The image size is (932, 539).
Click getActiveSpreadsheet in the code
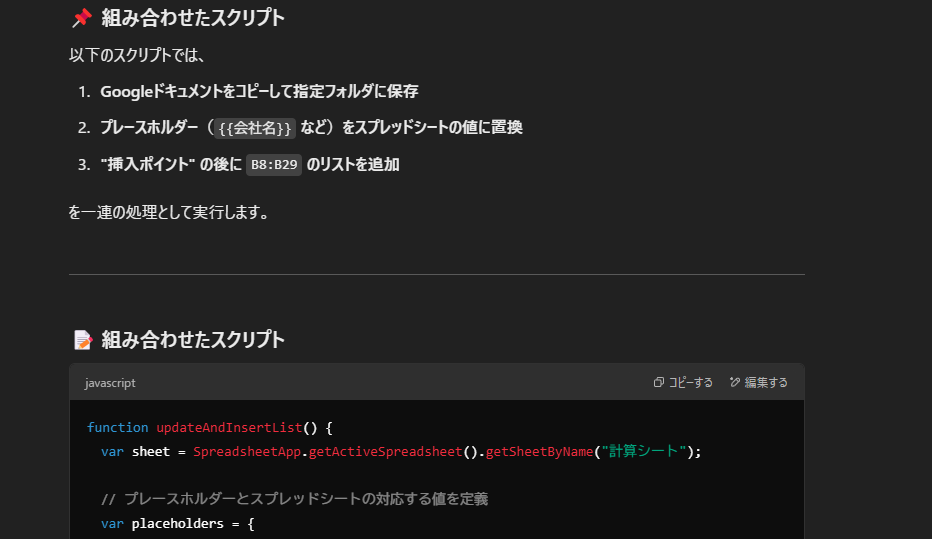click(385, 452)
